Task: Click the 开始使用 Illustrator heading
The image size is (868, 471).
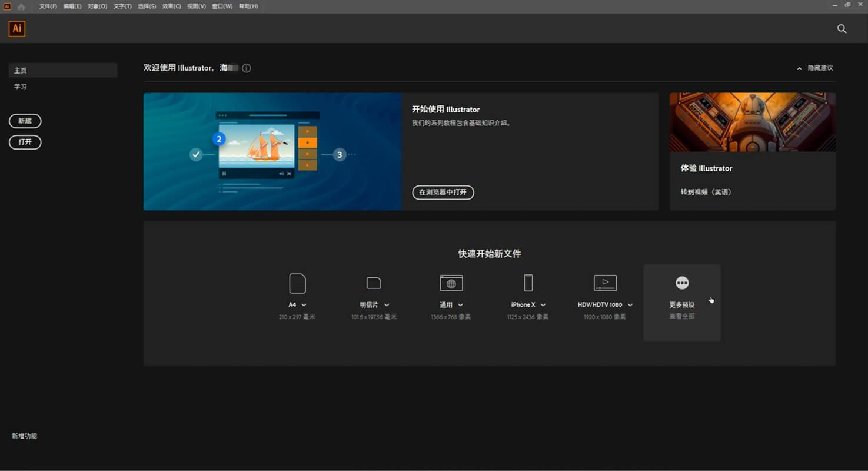Action: click(x=445, y=110)
